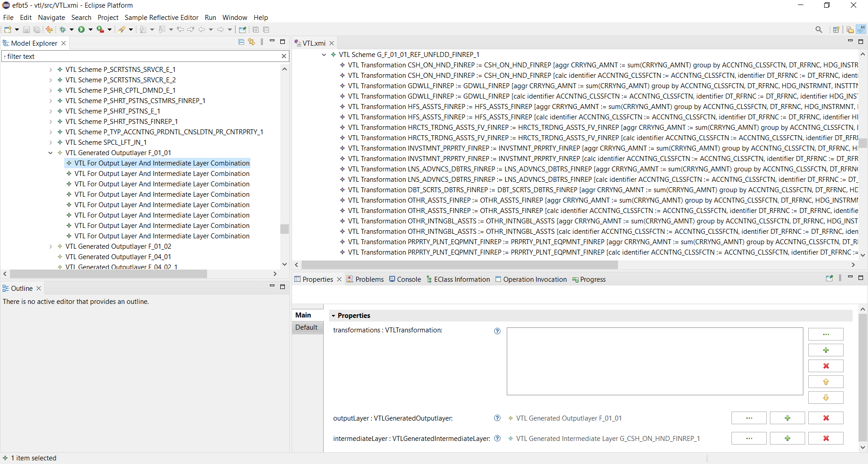Switch to the Problems tab

point(365,279)
